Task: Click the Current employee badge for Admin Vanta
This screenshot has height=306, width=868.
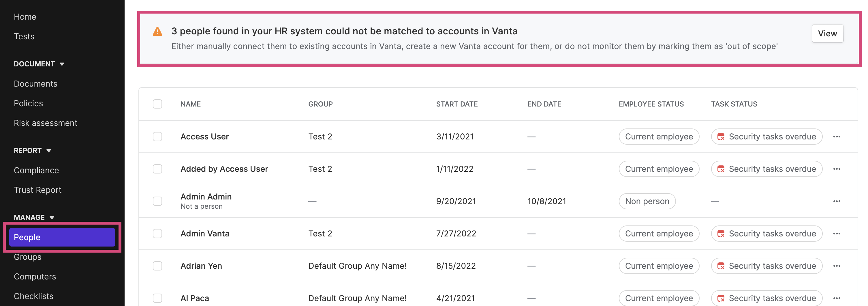Action: click(659, 234)
